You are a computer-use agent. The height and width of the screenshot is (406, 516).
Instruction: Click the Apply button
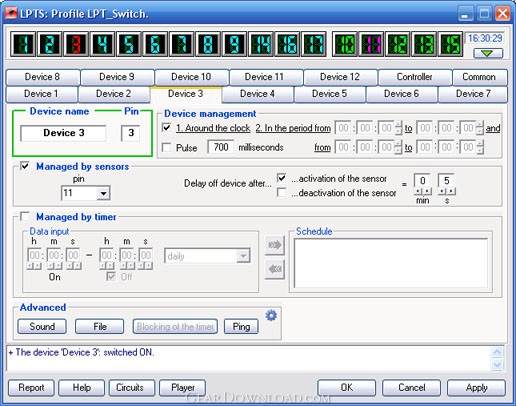[x=476, y=388]
